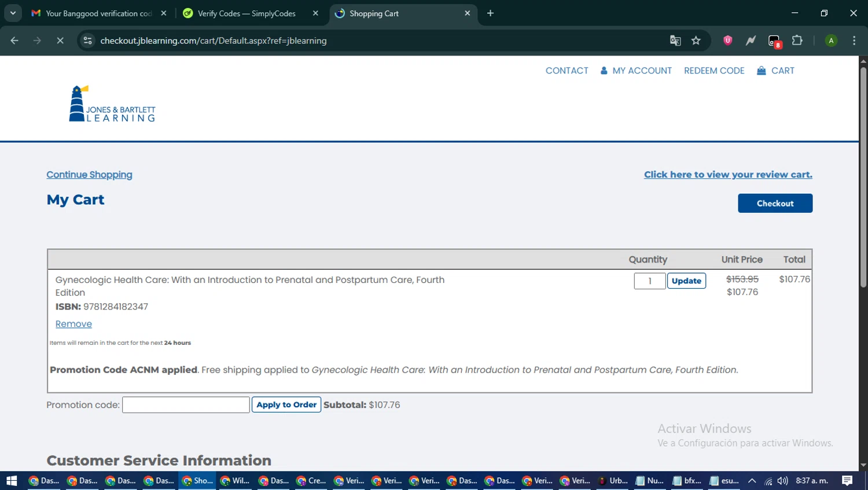Click the Promotion code input field
Image resolution: width=868 pixels, height=490 pixels.
click(186, 404)
